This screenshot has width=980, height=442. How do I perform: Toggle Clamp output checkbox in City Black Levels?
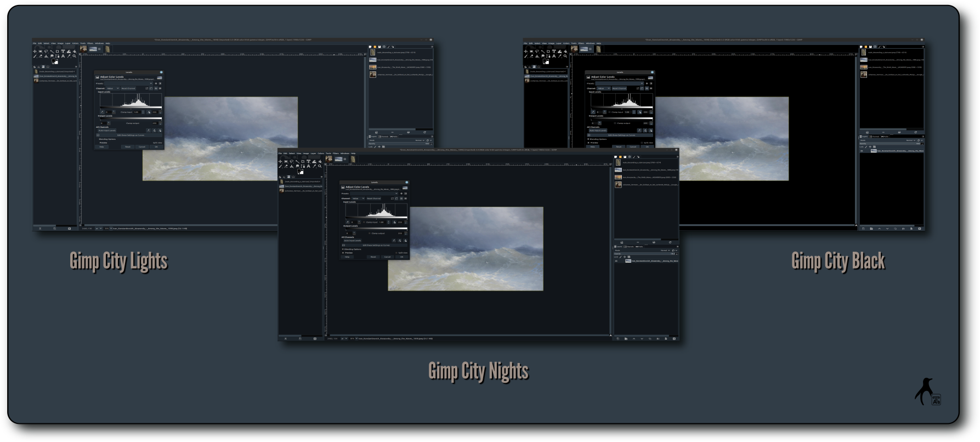[615, 123]
